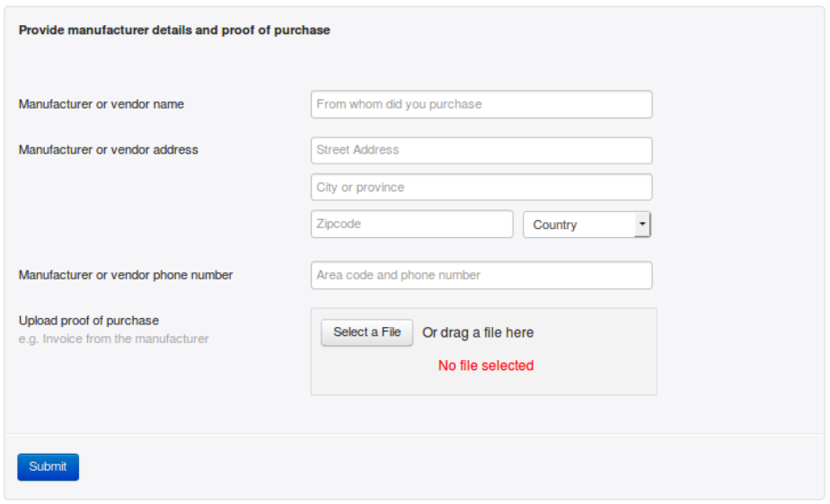Click the red 'No file selected' message
The image size is (830, 504).
point(486,366)
